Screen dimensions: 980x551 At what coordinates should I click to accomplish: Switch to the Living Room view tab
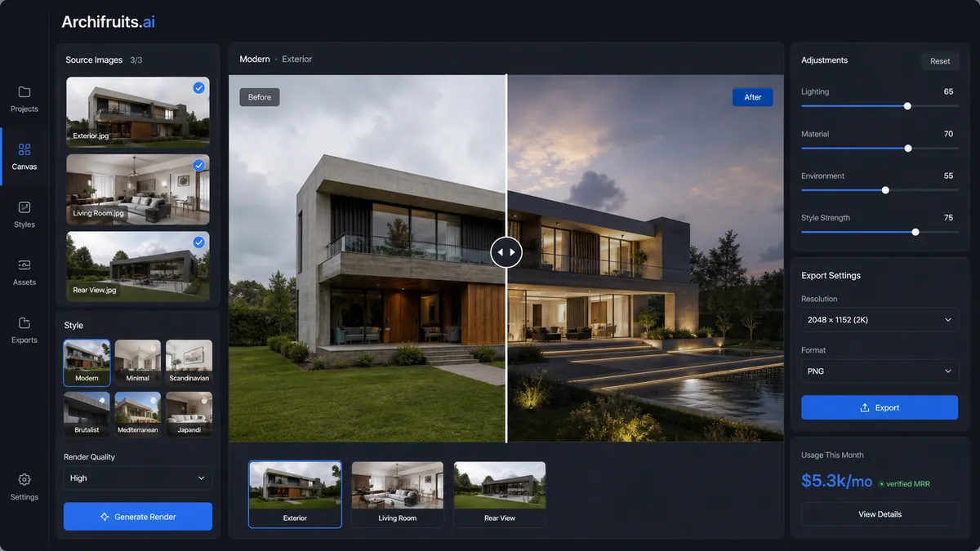[398, 495]
